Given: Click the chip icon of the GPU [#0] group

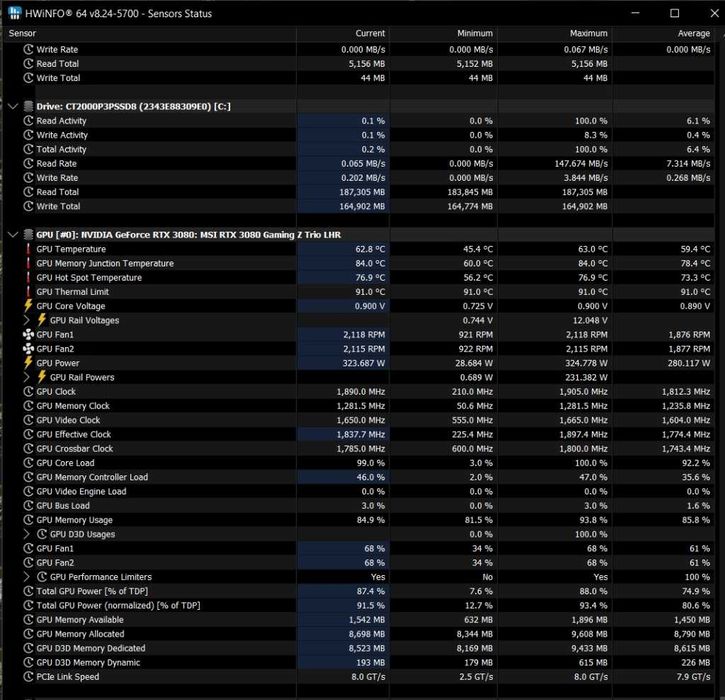Looking at the screenshot, I should click(29, 234).
